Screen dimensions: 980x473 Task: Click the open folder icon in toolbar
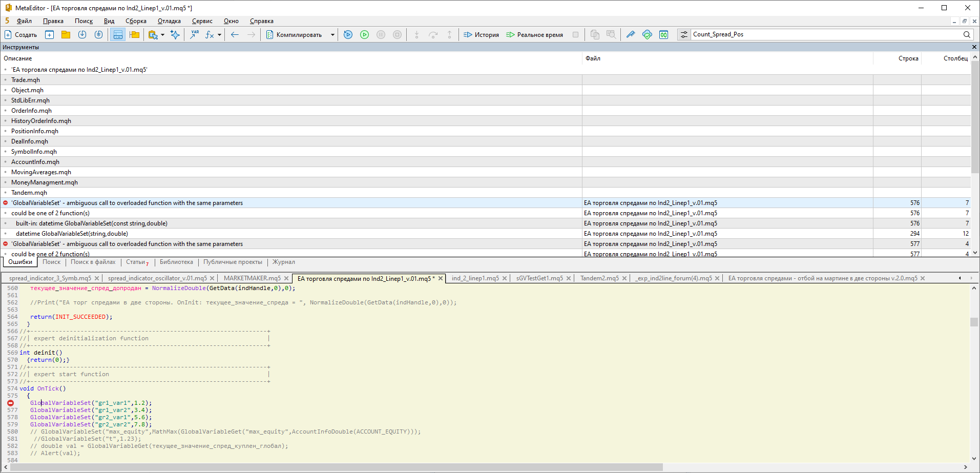66,35
